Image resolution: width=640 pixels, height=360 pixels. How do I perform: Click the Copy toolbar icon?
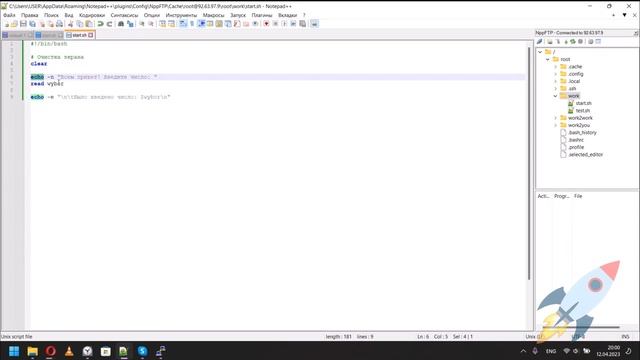point(80,24)
